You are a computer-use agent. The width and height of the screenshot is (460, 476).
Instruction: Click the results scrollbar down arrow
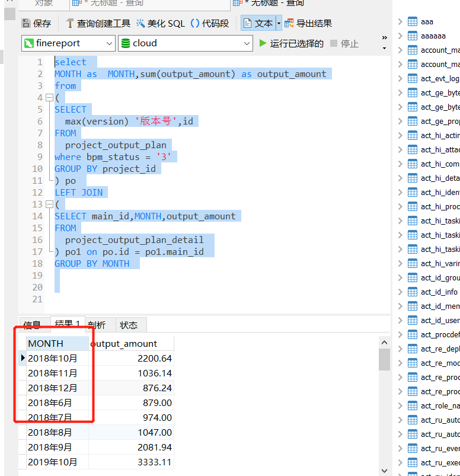click(384, 471)
